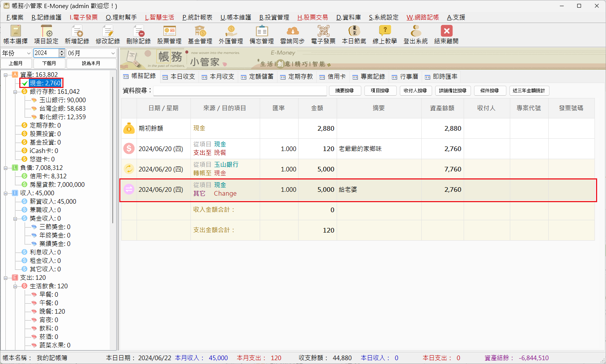Open the 帳本選擇 ledger selection tool
This screenshot has width=606, height=364.
(15, 34)
